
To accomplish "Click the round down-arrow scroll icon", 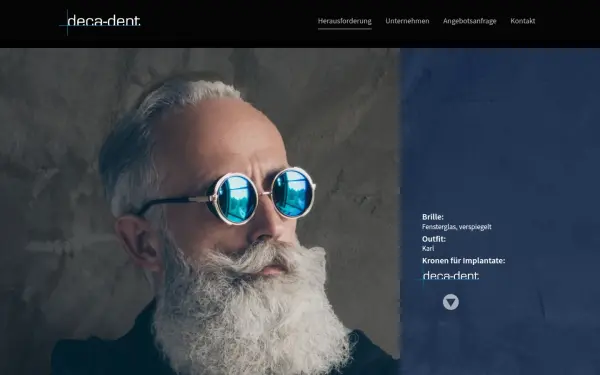I will point(451,302).
